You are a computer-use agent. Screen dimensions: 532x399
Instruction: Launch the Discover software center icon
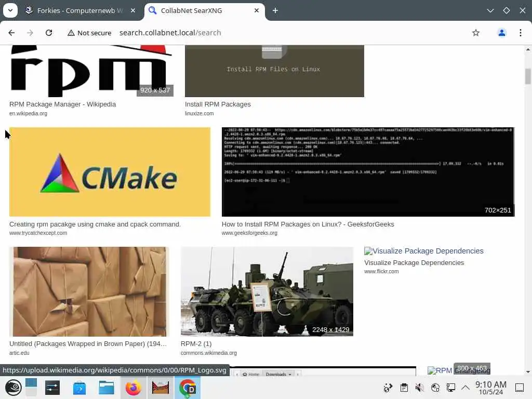tap(79, 388)
